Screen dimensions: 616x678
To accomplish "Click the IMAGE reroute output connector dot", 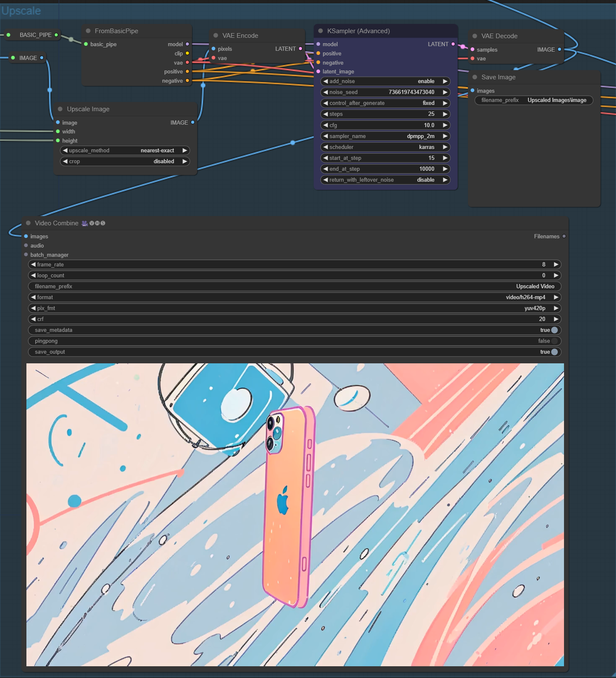I will click(x=42, y=58).
